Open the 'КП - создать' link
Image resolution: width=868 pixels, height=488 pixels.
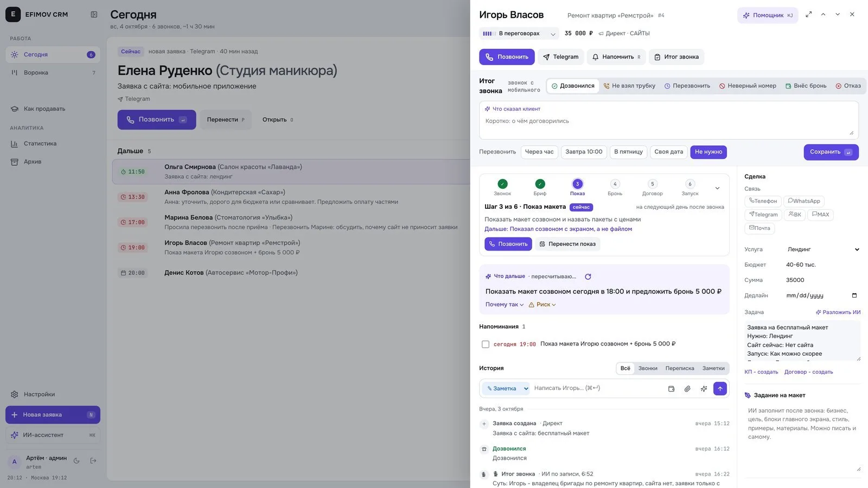(x=761, y=372)
